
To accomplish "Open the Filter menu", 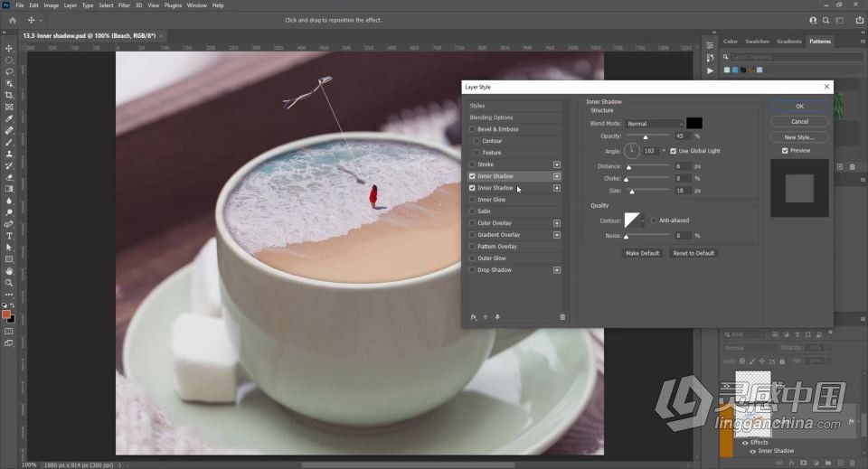I will click(124, 5).
